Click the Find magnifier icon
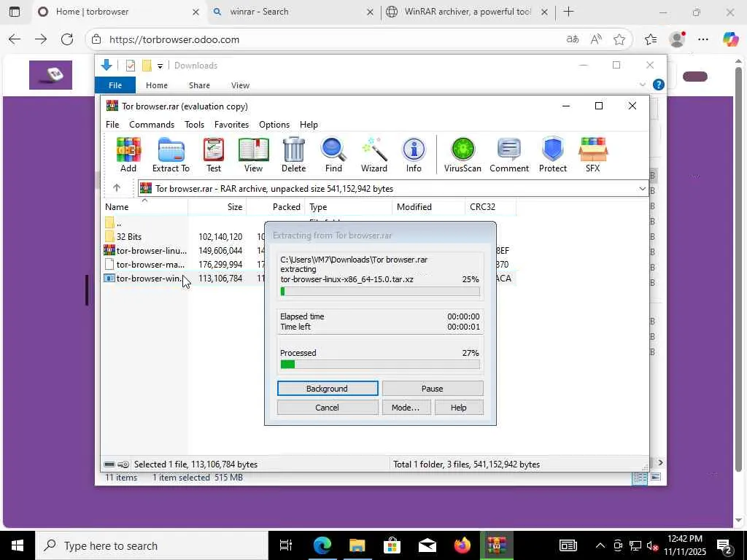Screen dimensions: 747x560 [333, 155]
